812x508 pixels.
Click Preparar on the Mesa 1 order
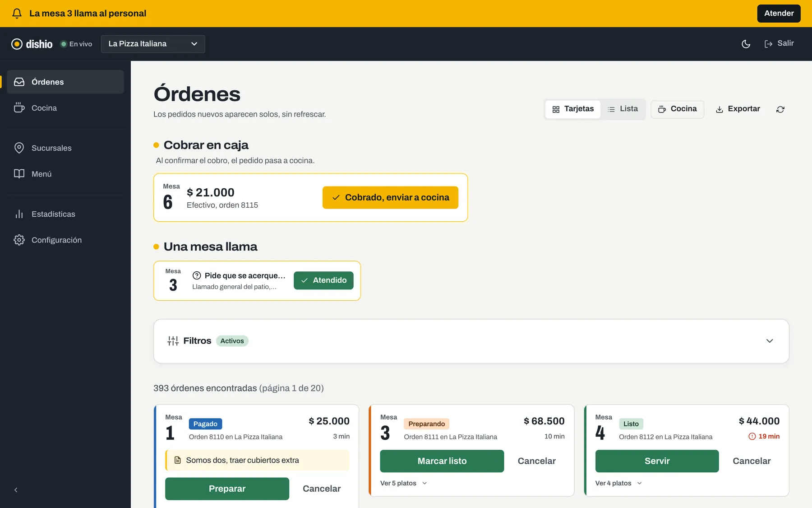[227, 489]
